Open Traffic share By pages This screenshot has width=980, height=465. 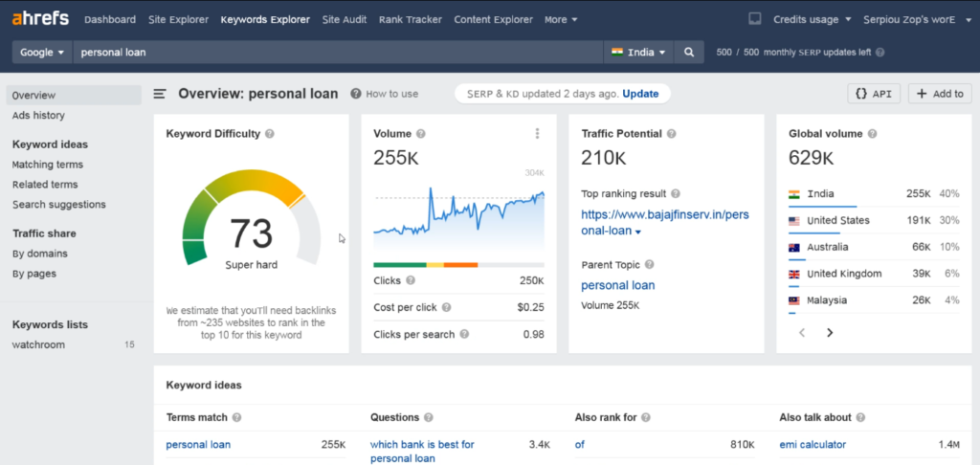34,274
